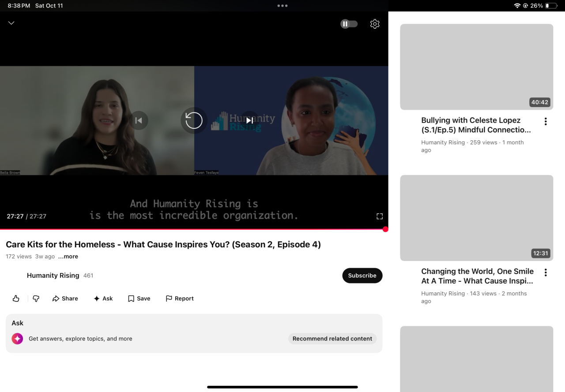Open Ask below the video title
The height and width of the screenshot is (392, 565).
(x=103, y=299)
